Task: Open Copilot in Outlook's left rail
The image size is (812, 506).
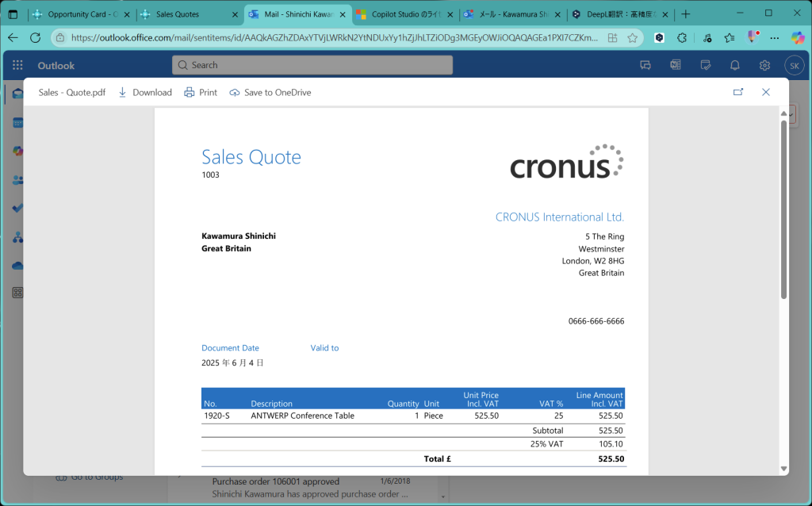Action: point(17,151)
